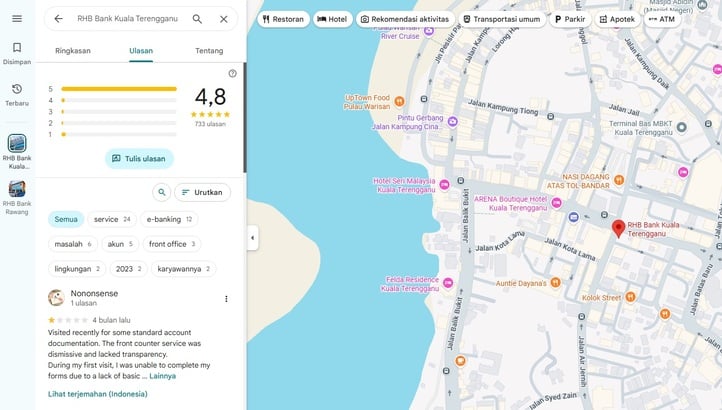Open the hamburger main menu
Screen dimensions: 722x410
(x=17, y=18)
